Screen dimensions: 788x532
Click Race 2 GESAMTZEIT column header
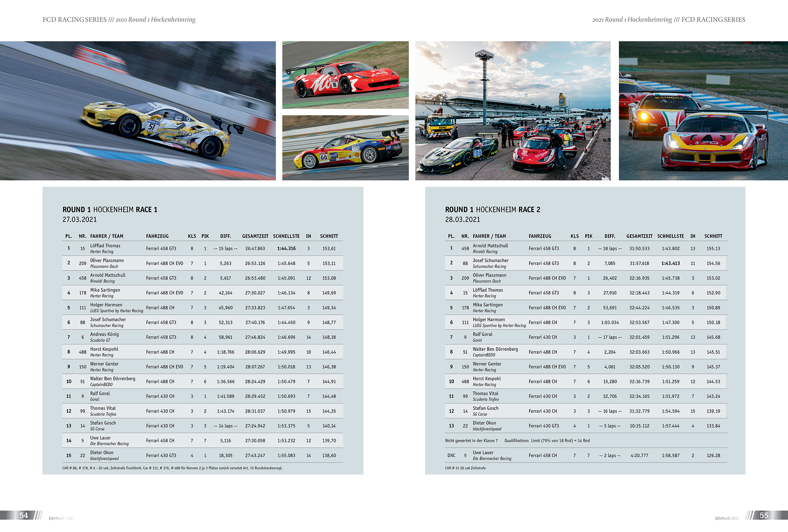tap(639, 236)
